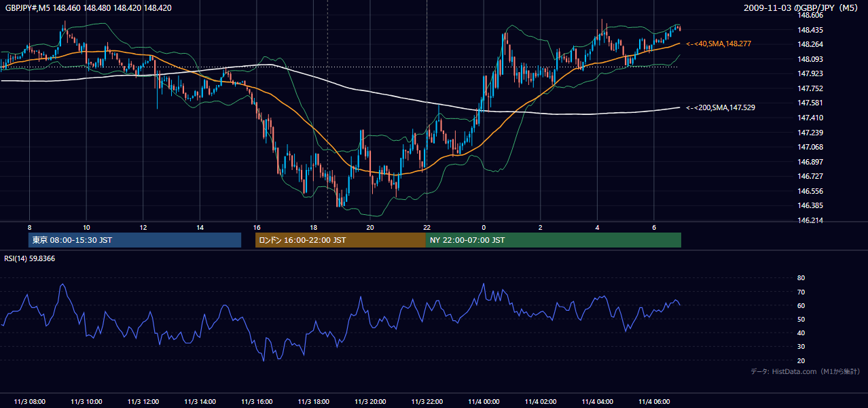Select the NY 22:00-07:00 JST session bar
The image size is (868, 408).
pos(554,240)
